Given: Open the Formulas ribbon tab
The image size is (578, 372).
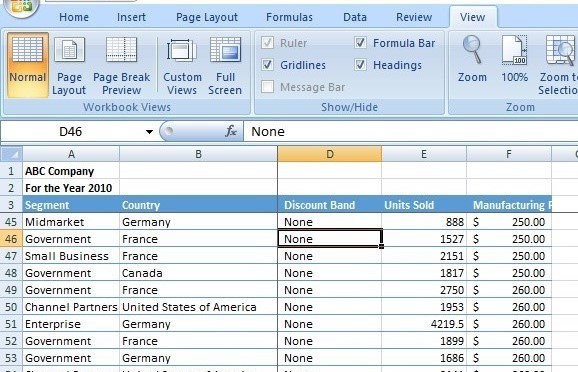Looking at the screenshot, I should 289,17.
